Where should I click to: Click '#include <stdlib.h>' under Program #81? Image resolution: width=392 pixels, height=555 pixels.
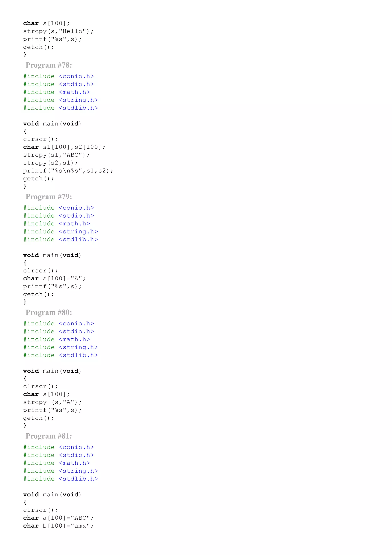[61, 479]
